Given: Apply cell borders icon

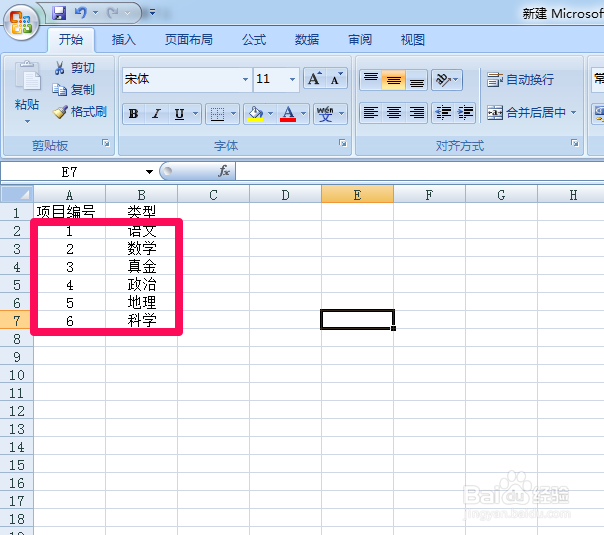Looking at the screenshot, I should [x=217, y=114].
